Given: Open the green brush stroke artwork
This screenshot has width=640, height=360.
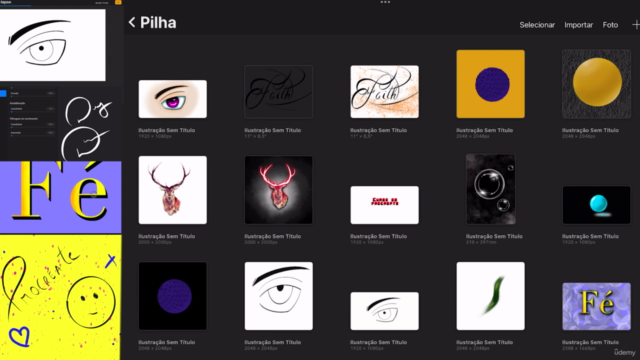Looking at the screenshot, I should click(491, 296).
